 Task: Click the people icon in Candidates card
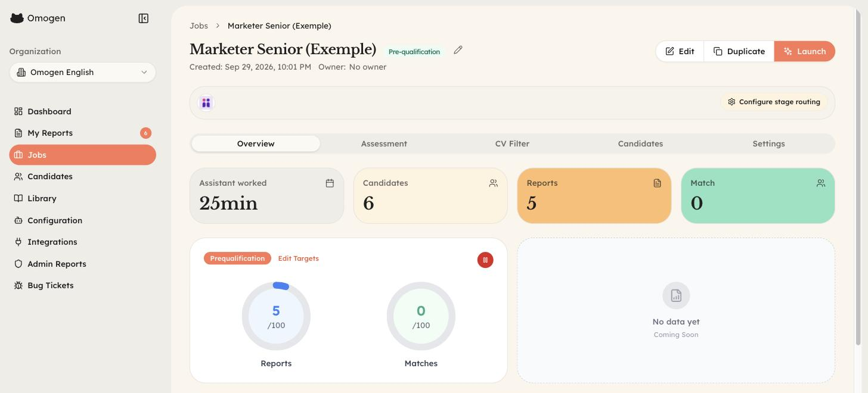(x=494, y=183)
